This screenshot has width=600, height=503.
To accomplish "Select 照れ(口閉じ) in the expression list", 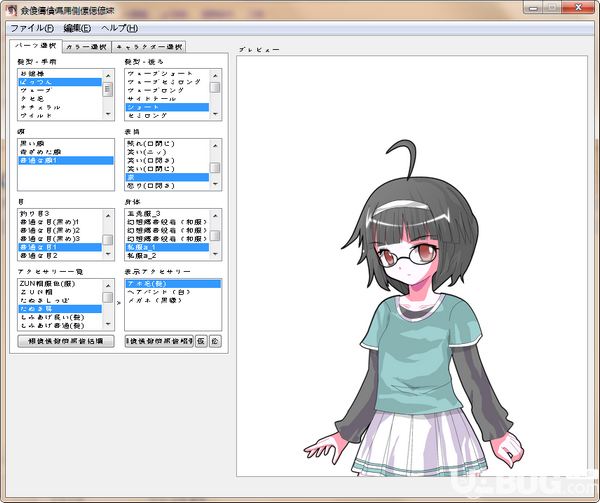I will (x=167, y=143).
